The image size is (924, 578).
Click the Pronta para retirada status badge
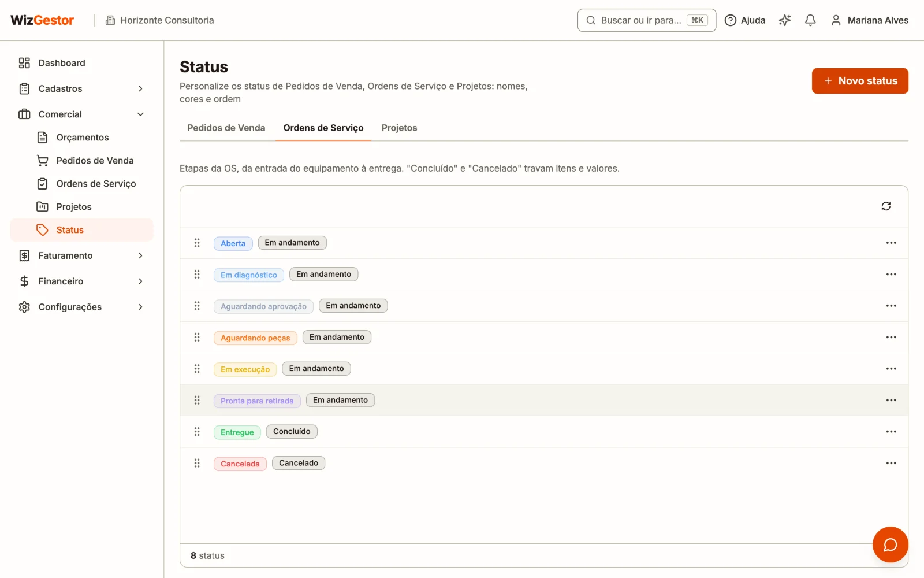[x=257, y=401]
